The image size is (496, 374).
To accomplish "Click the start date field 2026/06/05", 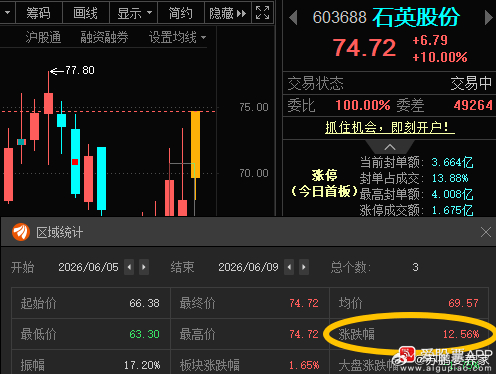I will tap(88, 267).
